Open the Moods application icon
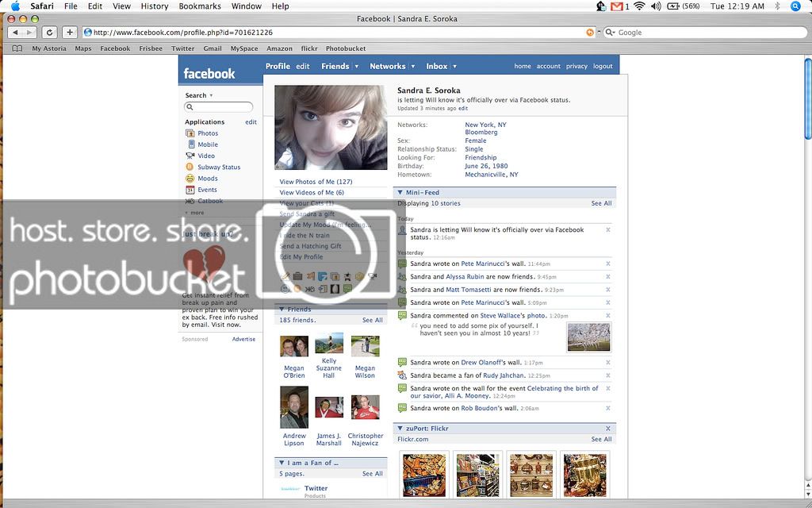This screenshot has width=812, height=508. coord(190,179)
